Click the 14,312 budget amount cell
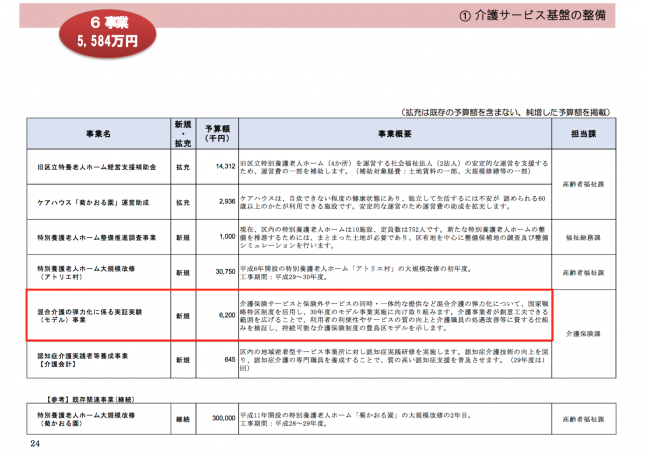This screenshot has height=457, width=650. (x=222, y=167)
